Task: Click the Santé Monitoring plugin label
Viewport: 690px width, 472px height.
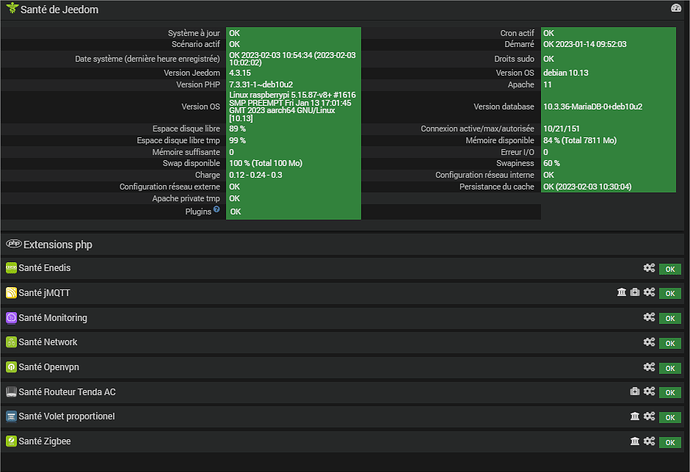Action: (x=52, y=318)
